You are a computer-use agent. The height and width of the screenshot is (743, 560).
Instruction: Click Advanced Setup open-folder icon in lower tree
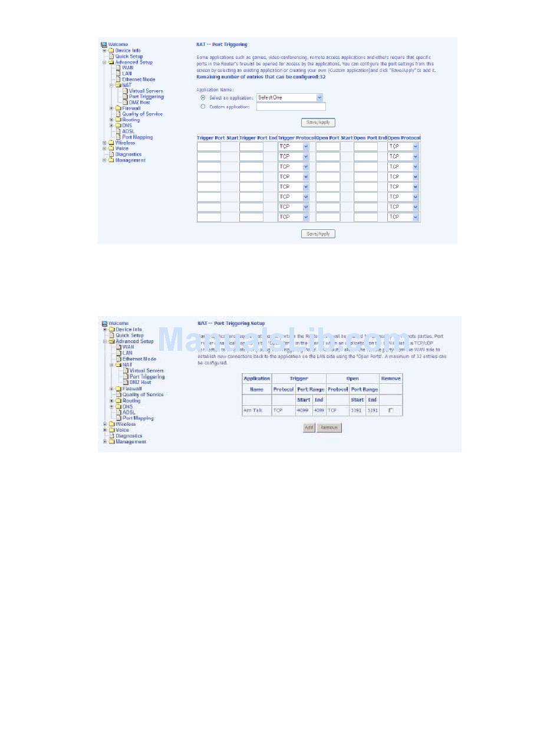pos(111,341)
